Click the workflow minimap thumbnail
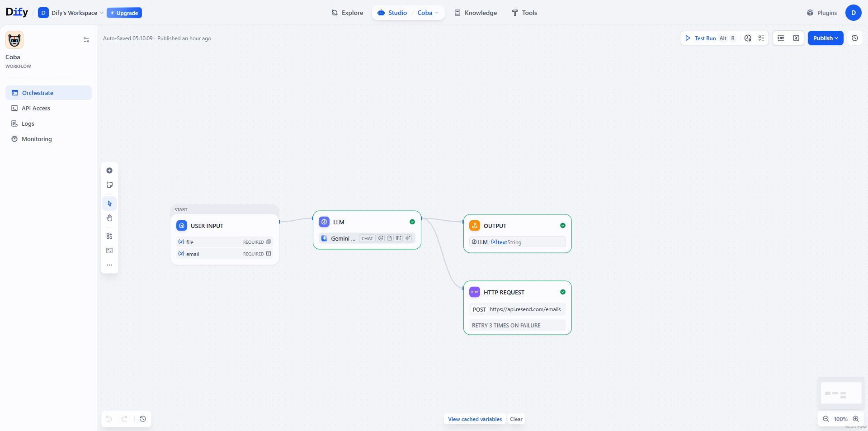The width and height of the screenshot is (868, 431). point(841,393)
